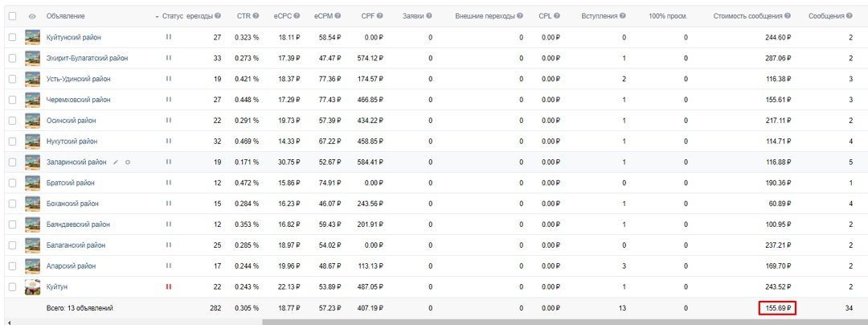The width and height of the screenshot is (868, 325).
Task: Click the pause status icon for Братский район
Action: [x=169, y=183]
